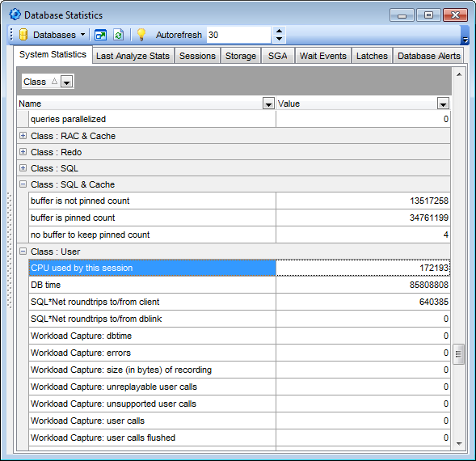Expand the Class : Redo group
476x461 pixels.
23,151
